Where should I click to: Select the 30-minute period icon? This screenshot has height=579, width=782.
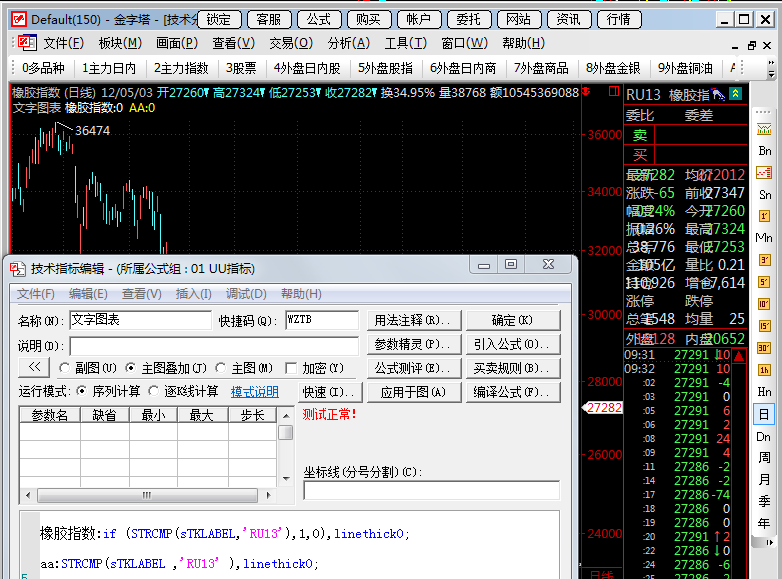pyautogui.click(x=765, y=348)
